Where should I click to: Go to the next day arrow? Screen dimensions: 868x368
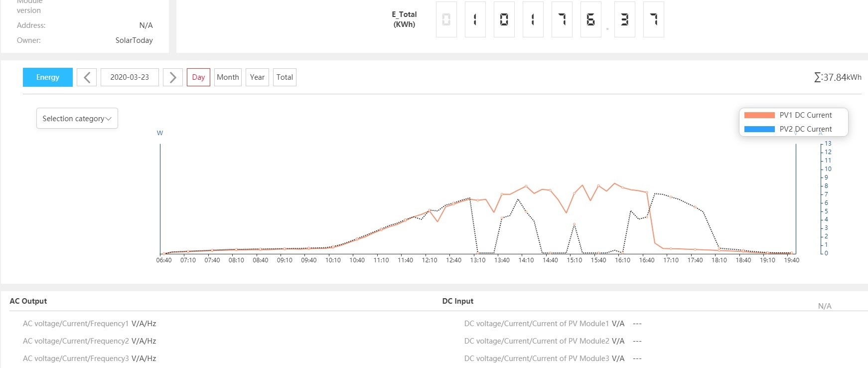point(173,77)
